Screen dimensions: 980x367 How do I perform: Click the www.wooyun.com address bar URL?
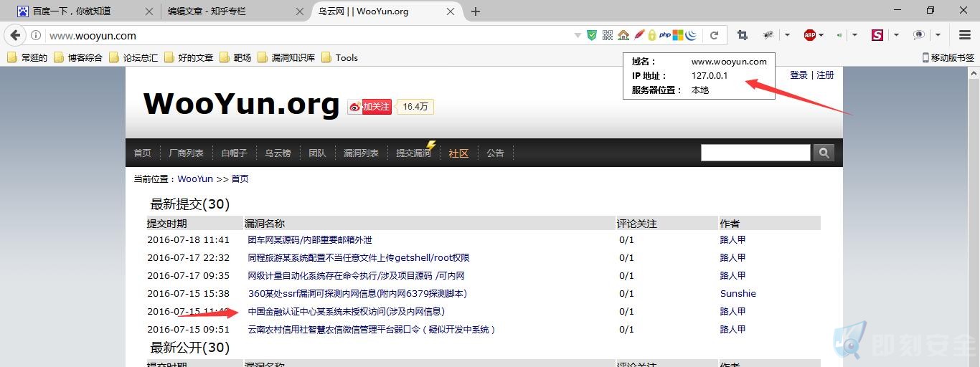93,35
